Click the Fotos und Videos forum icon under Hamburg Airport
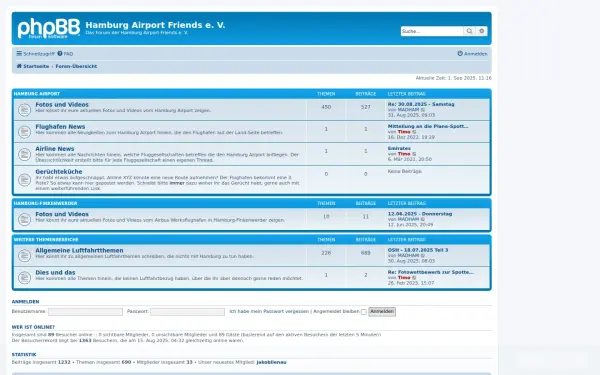Screen dimensions: 600x375 point(24,110)
